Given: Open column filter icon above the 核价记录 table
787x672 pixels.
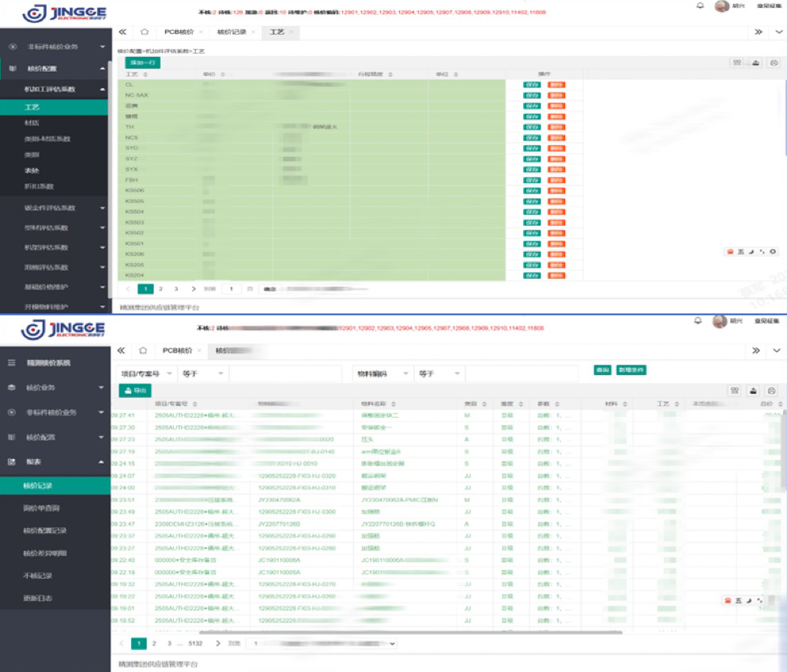Looking at the screenshot, I should (x=736, y=390).
